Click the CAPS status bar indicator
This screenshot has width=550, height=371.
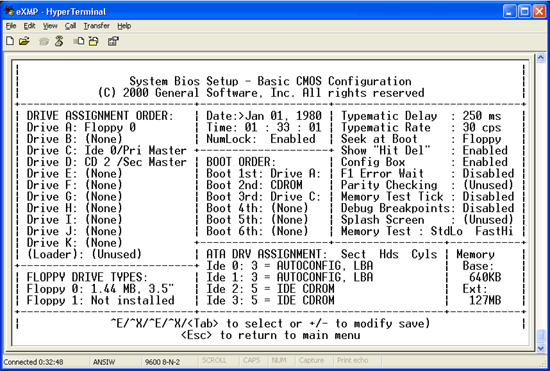click(252, 360)
